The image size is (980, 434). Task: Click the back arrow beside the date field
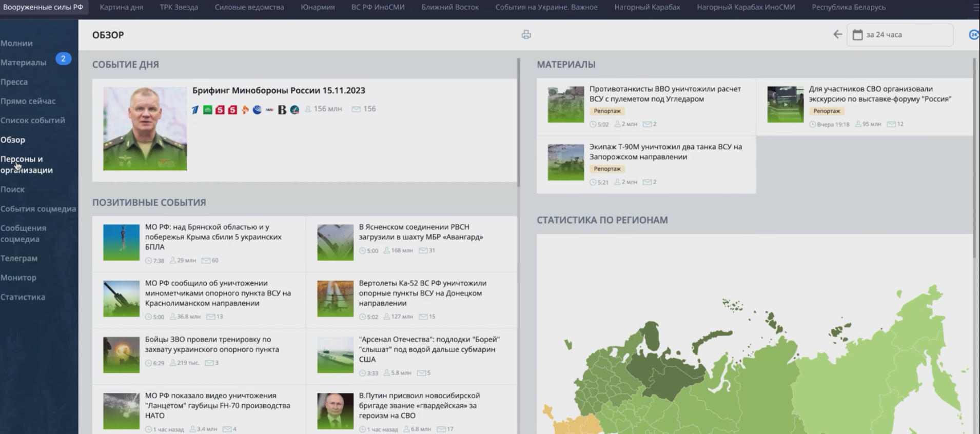837,34
